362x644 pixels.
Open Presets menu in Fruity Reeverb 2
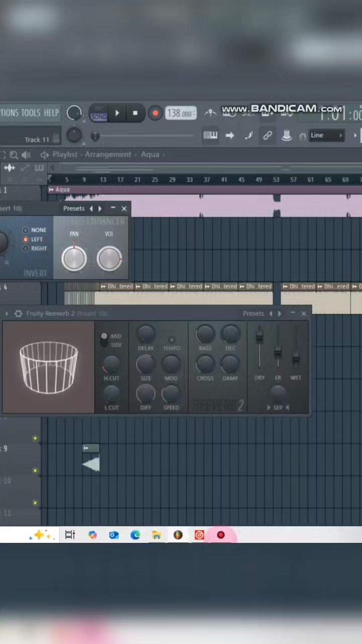pos(253,313)
